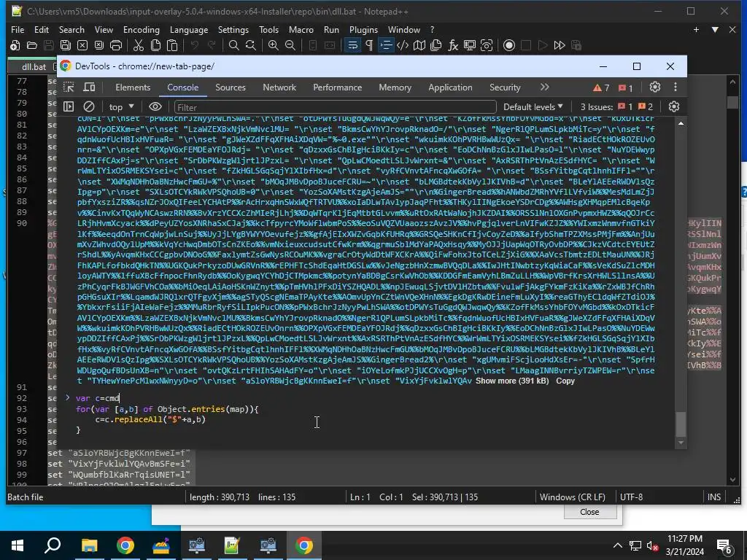Select dll.bat tab in Notepad++
This screenshot has height=560, width=747.
click(34, 67)
